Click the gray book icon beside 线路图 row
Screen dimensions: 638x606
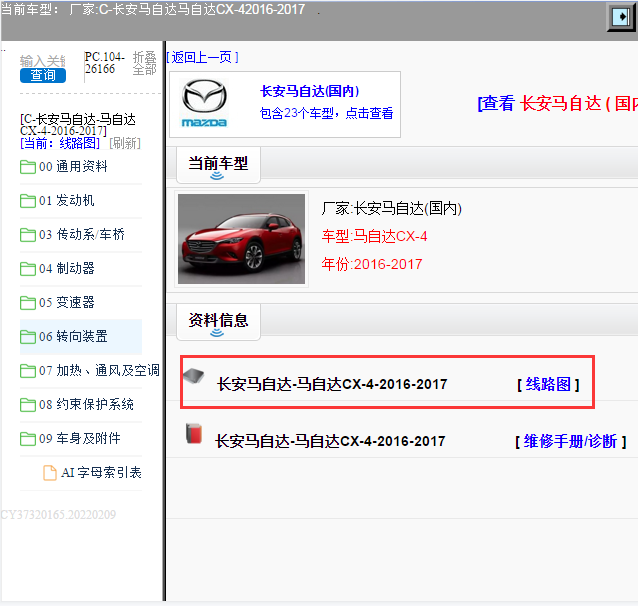pyautogui.click(x=194, y=376)
